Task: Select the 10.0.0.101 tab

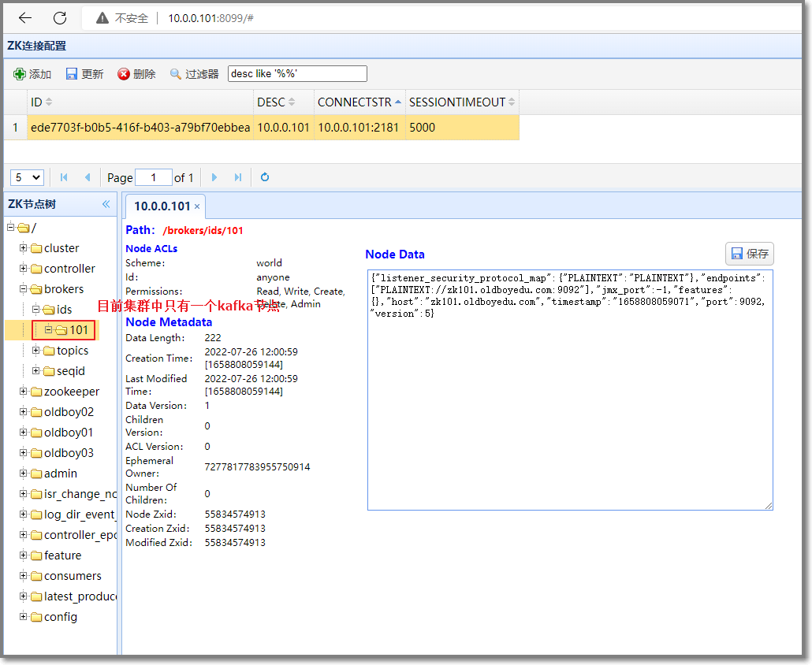Action: click(162, 206)
